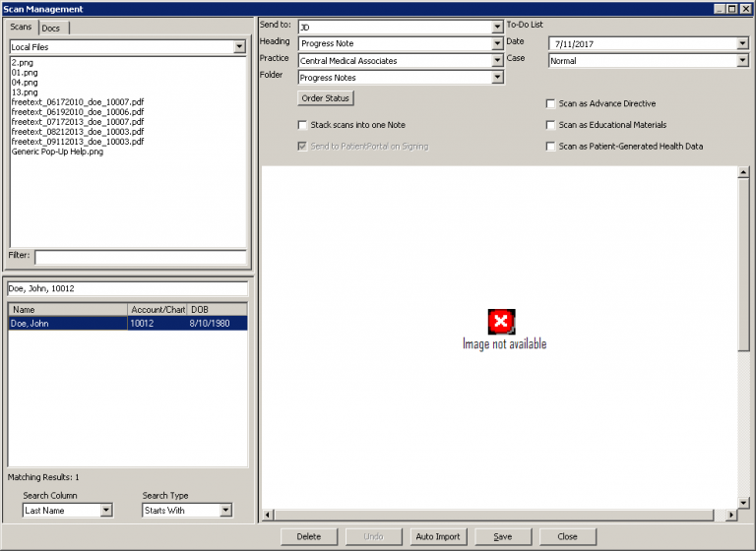Expand the Local Files dropdown
This screenshot has width=756, height=551.
click(239, 46)
